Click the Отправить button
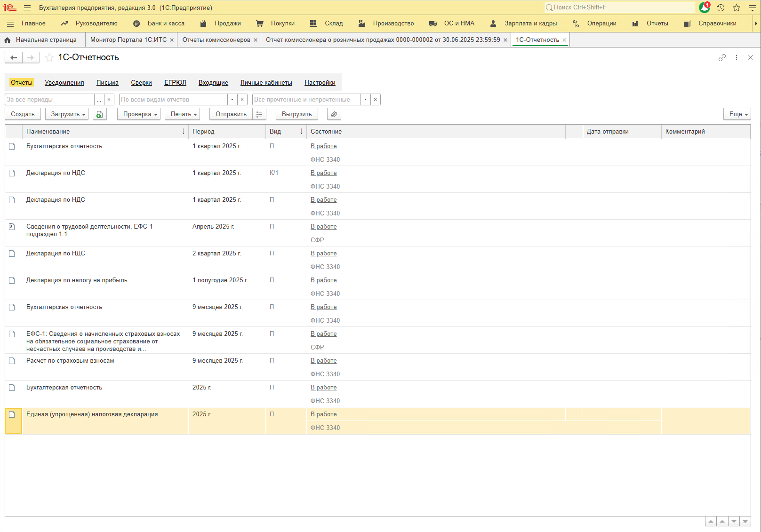Screen dimensions: 761x532 click(x=231, y=114)
